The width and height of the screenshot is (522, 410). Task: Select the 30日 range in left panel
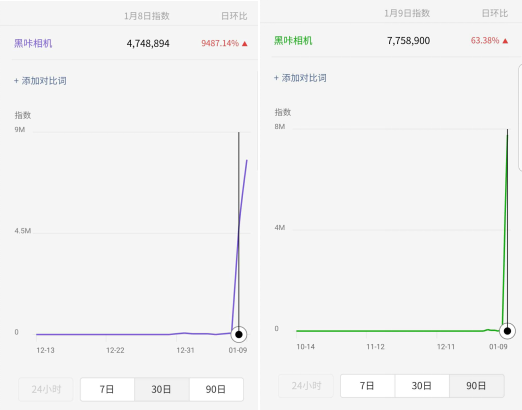pos(162,389)
